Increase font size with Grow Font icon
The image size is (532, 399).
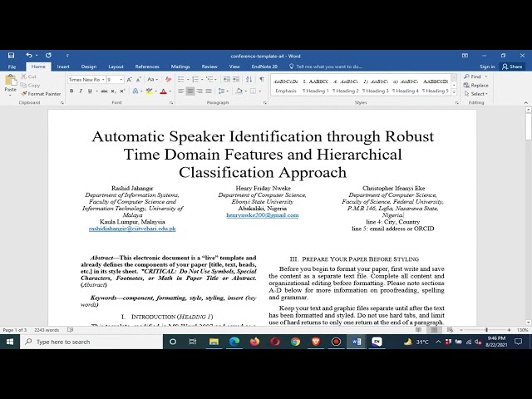130,80
